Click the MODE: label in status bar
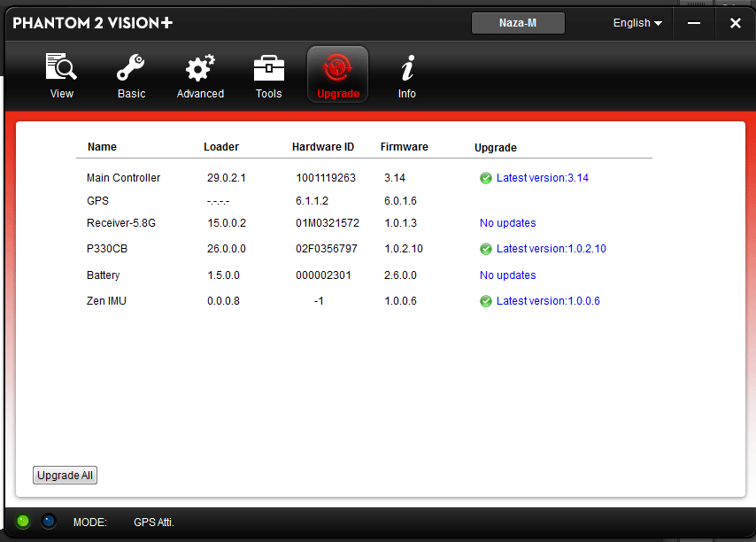This screenshot has height=542, width=756. (90, 523)
